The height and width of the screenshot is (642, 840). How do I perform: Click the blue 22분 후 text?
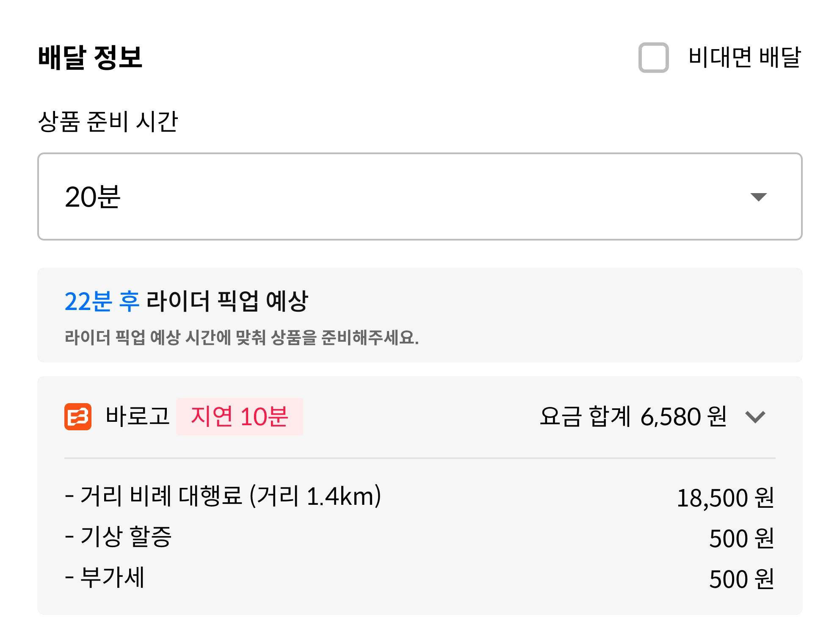[x=102, y=302]
